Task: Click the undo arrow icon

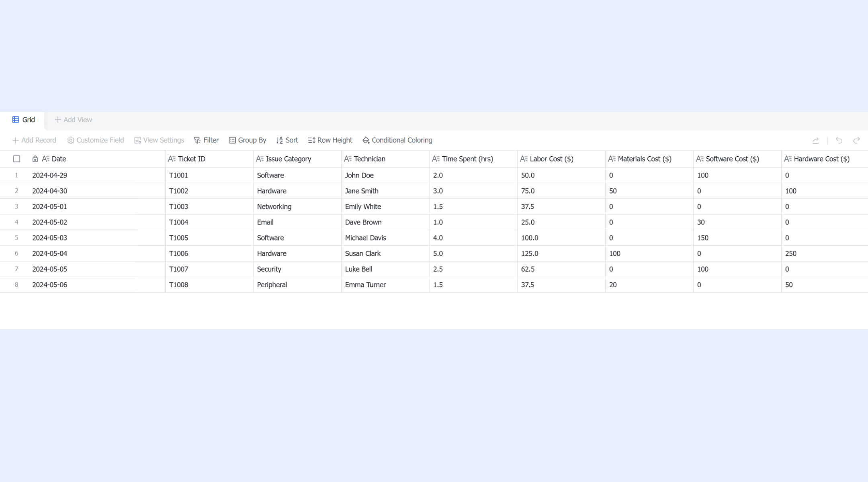Action: click(x=839, y=140)
